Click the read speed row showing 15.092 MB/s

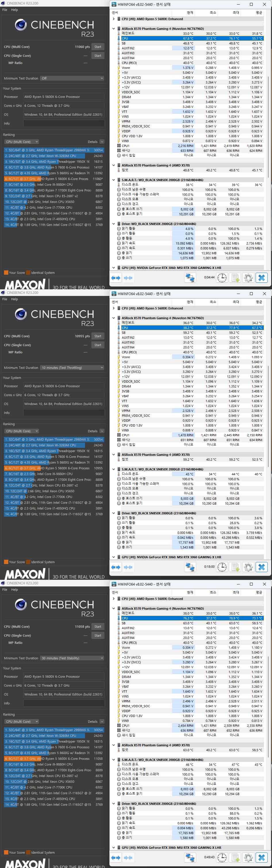coord(190,243)
